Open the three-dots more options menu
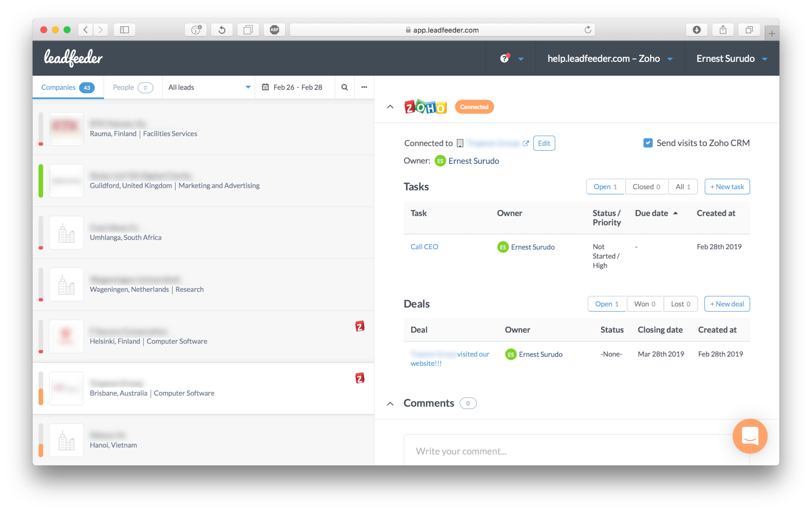812x512 pixels. [364, 87]
